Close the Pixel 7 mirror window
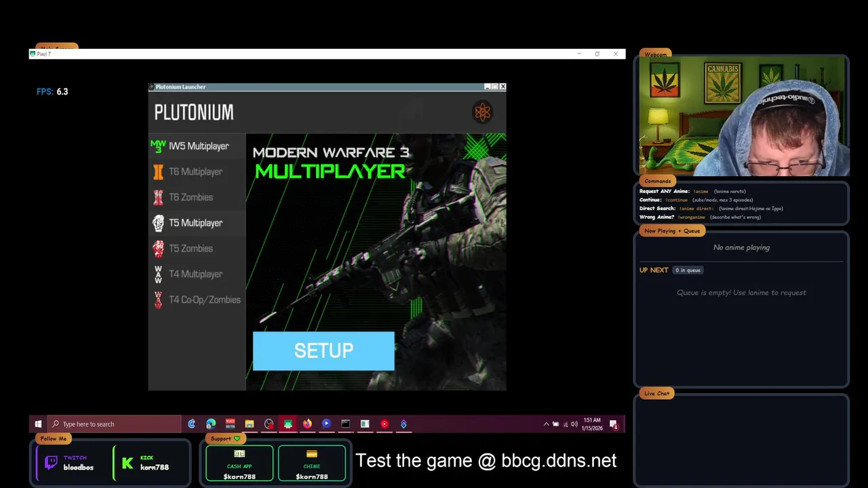The image size is (868, 488). pyautogui.click(x=616, y=54)
